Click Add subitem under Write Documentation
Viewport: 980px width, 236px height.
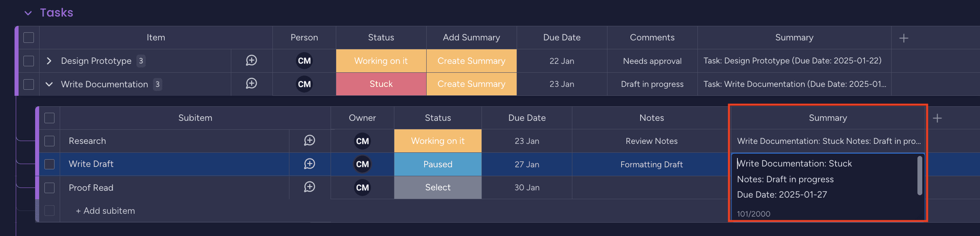click(105, 210)
